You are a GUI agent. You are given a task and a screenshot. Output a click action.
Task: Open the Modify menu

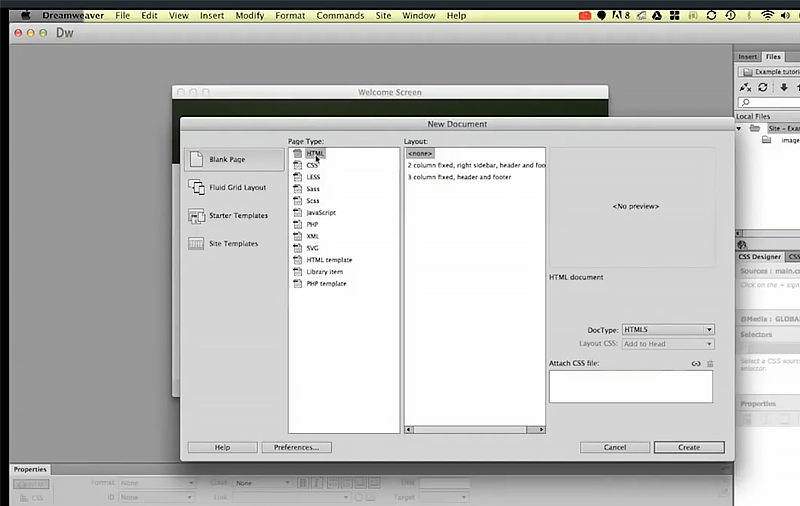click(x=249, y=15)
